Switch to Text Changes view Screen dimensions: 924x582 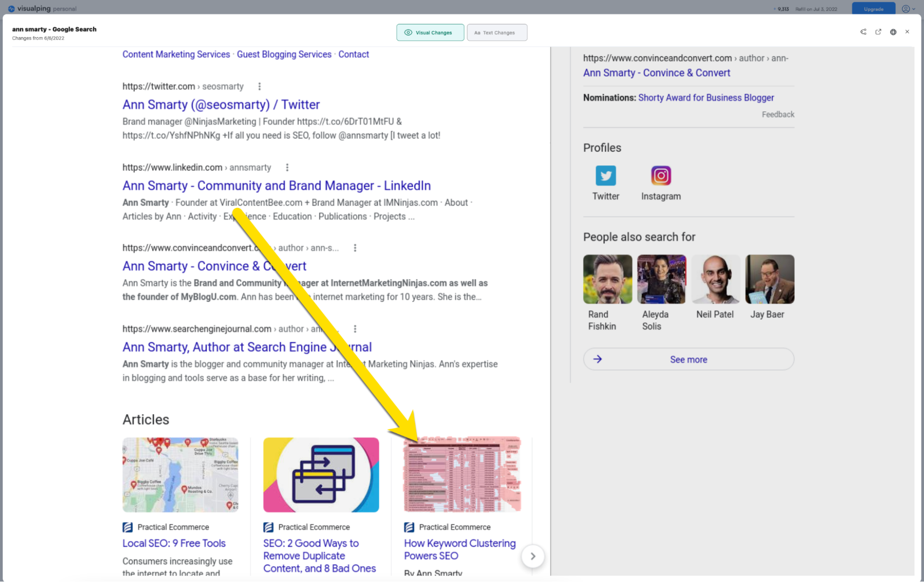click(x=496, y=32)
